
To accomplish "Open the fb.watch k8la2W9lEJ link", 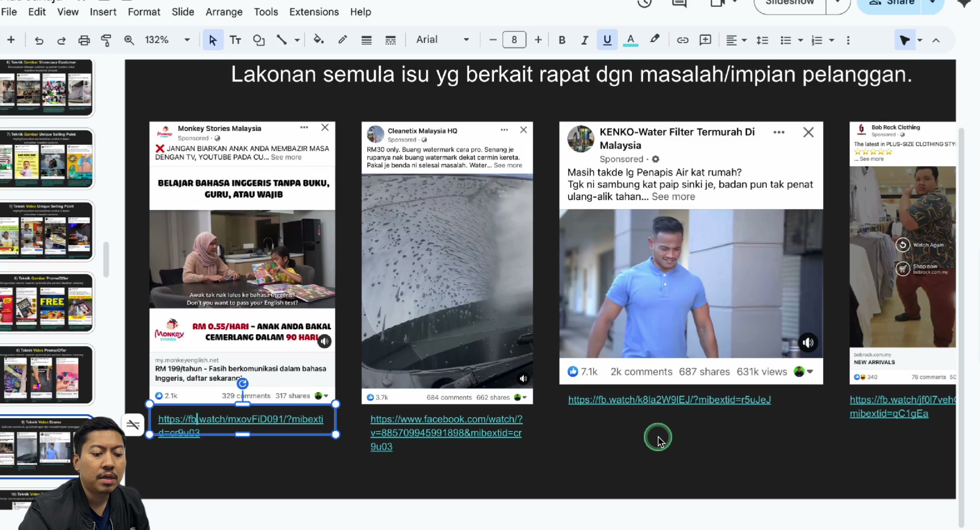I will click(x=669, y=400).
